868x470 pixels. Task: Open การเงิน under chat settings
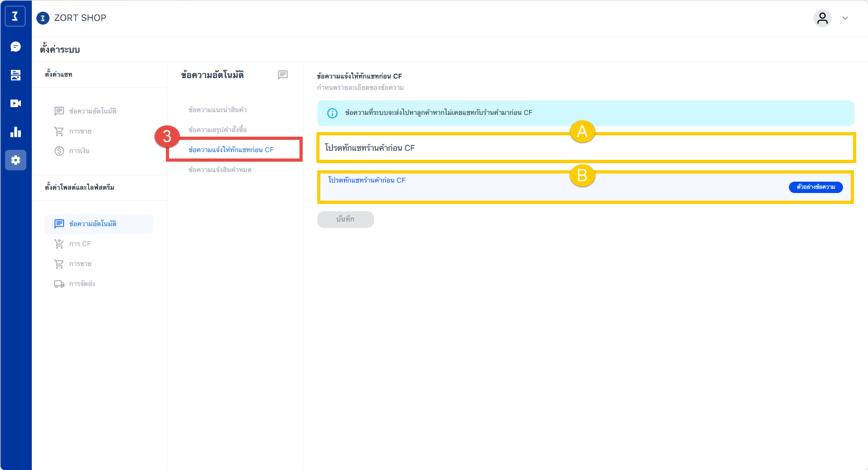(x=79, y=151)
